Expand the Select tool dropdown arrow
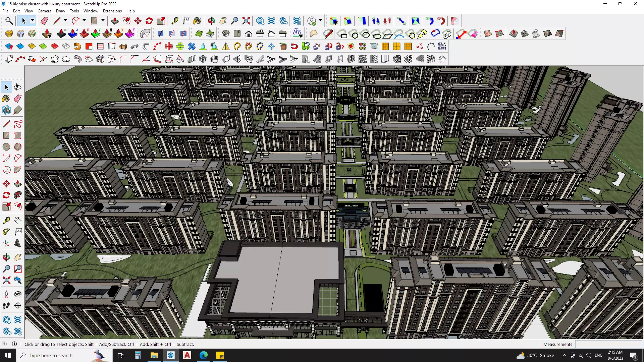644x362 pixels. click(33, 21)
